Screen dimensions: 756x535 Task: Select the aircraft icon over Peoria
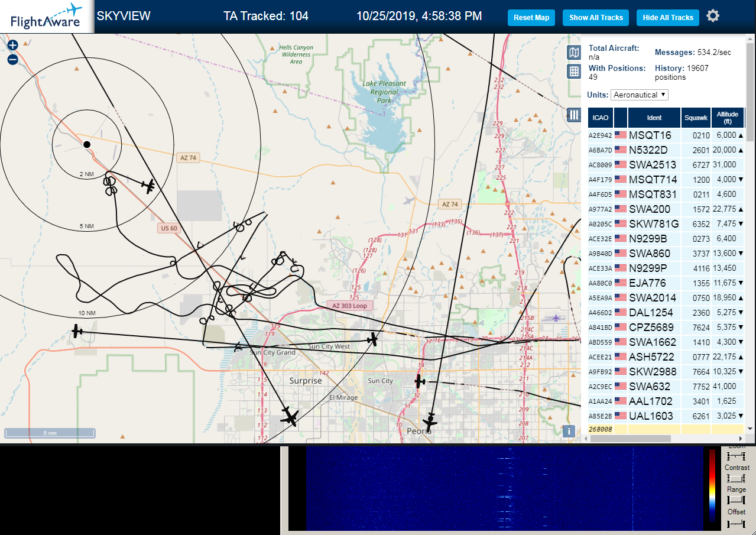pos(430,422)
